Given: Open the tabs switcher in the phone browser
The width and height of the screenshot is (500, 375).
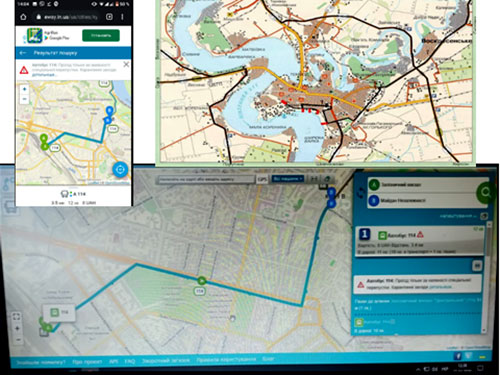Looking at the screenshot, I should click(x=109, y=17).
